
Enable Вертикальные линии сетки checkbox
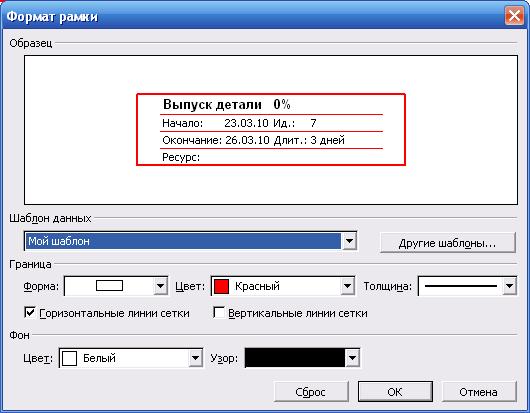click(219, 312)
